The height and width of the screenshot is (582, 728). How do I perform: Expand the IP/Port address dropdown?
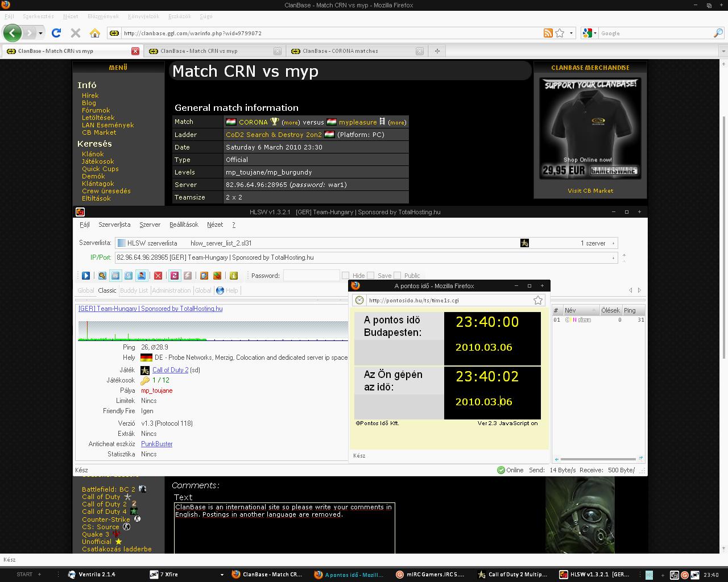pos(613,258)
